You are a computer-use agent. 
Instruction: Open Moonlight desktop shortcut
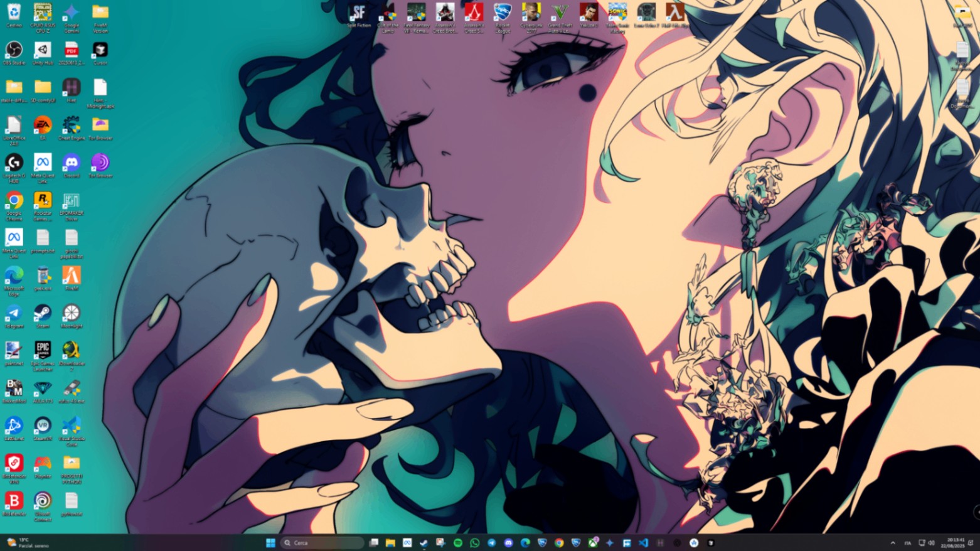point(72,316)
